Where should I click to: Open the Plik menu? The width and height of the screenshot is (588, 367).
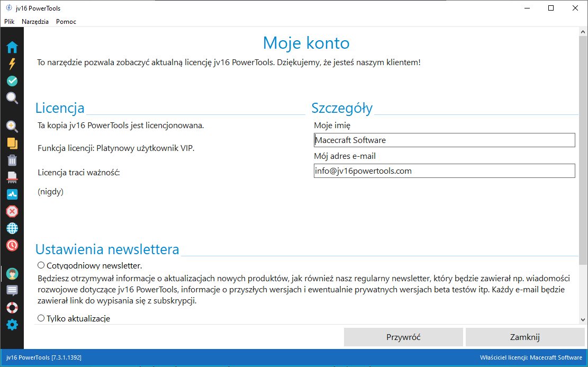(x=10, y=21)
